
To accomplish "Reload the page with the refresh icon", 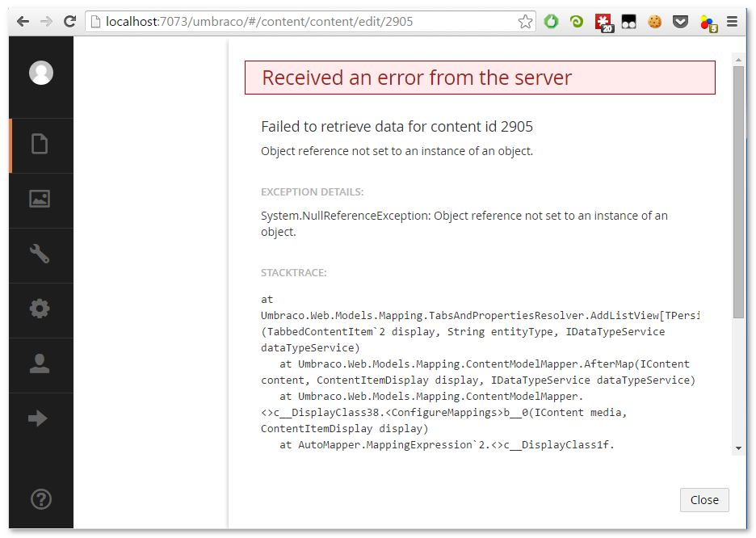I will 70,22.
